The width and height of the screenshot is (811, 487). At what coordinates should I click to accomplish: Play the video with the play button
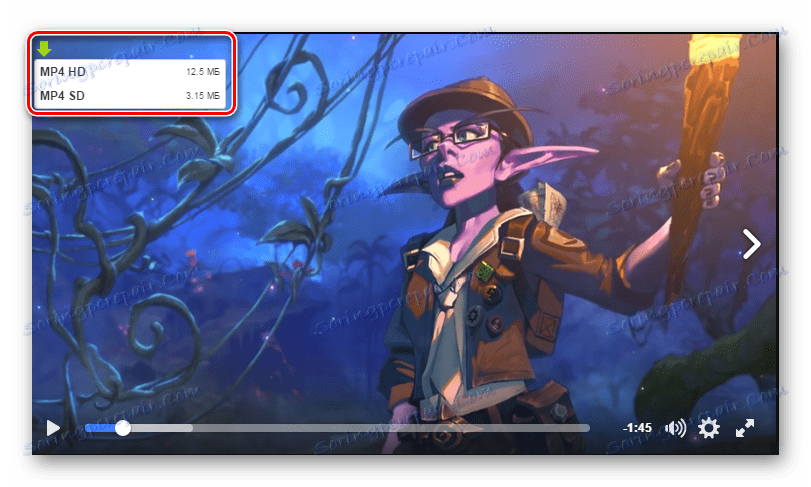click(53, 428)
